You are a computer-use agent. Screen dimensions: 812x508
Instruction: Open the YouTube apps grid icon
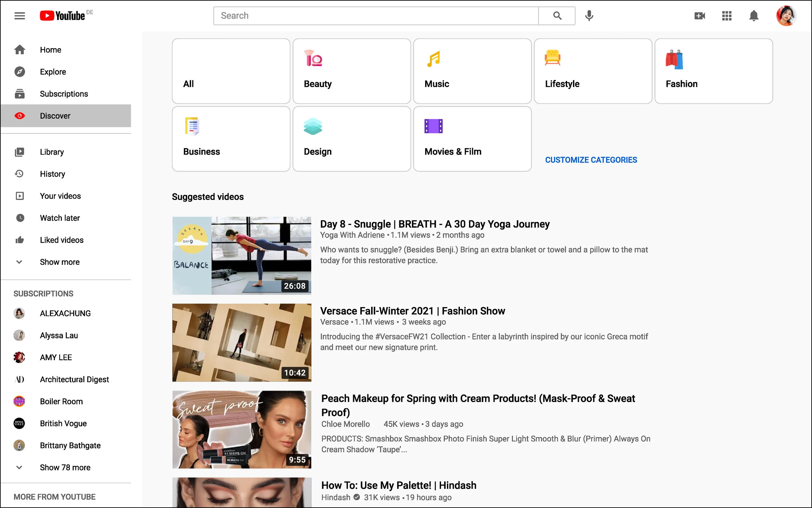coord(726,16)
